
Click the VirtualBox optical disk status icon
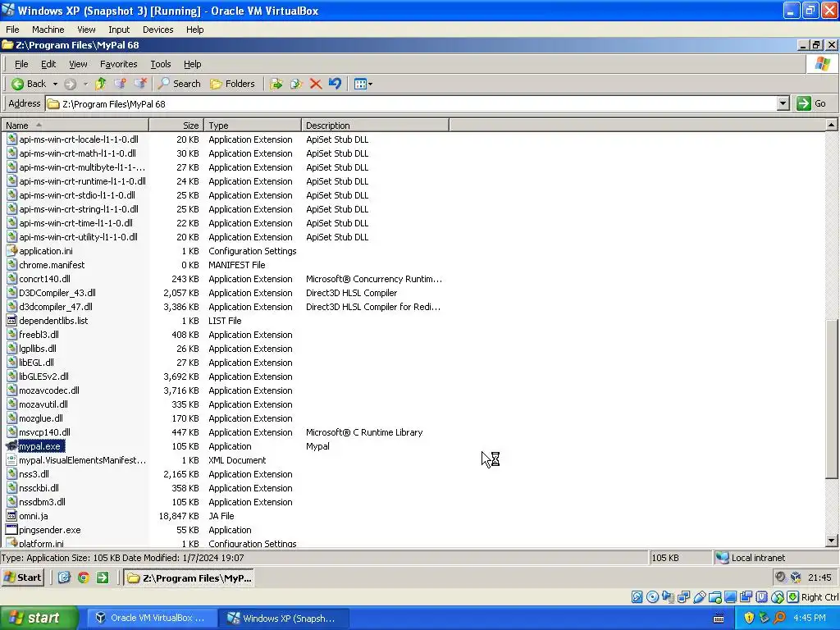(x=652, y=597)
